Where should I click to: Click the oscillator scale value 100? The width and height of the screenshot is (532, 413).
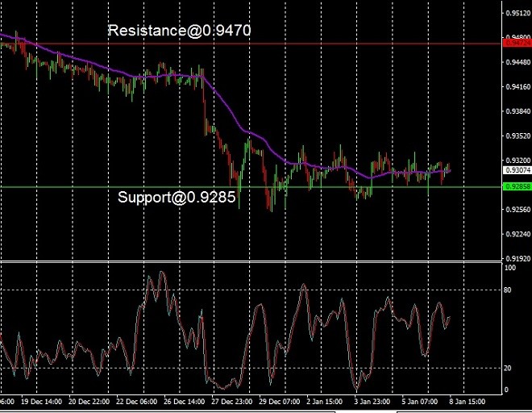pos(510,268)
